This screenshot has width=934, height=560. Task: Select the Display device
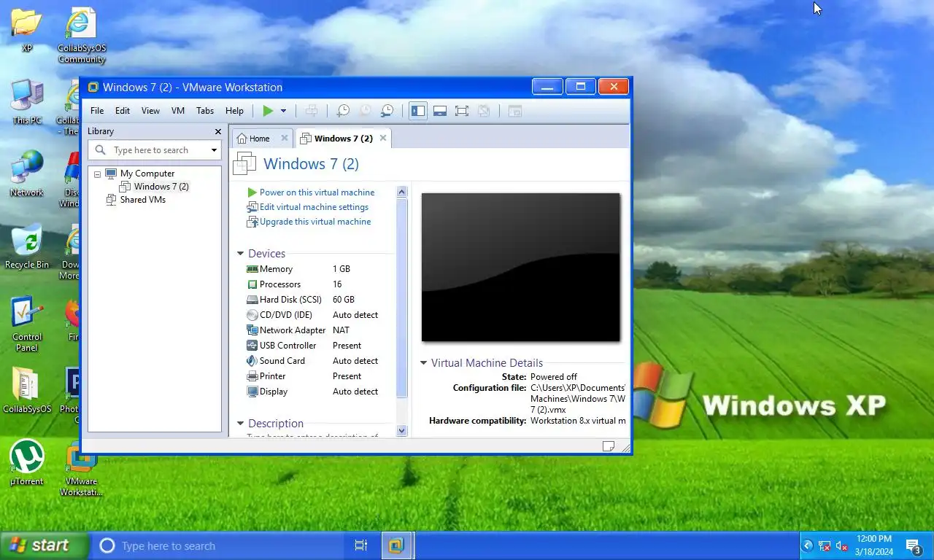click(314, 392)
